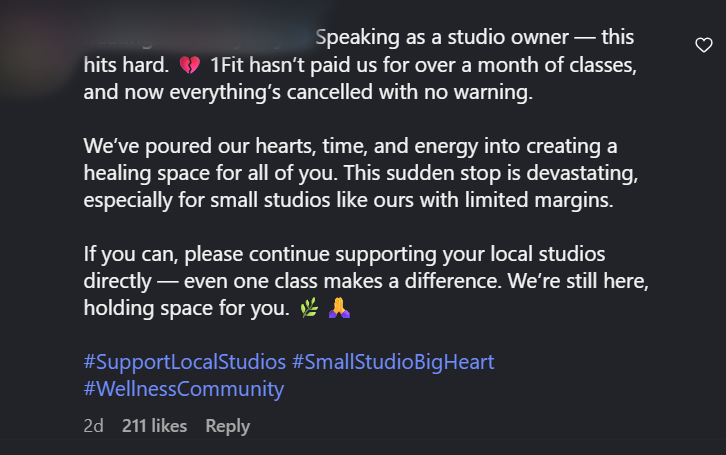The width and height of the screenshot is (726, 455).
Task: Open the #SmallStudioBigHeart hashtag
Action: [393, 361]
